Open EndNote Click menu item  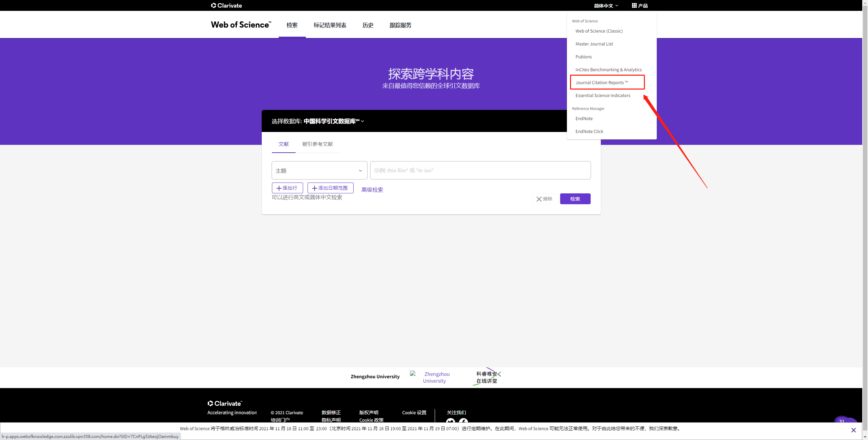coord(589,131)
